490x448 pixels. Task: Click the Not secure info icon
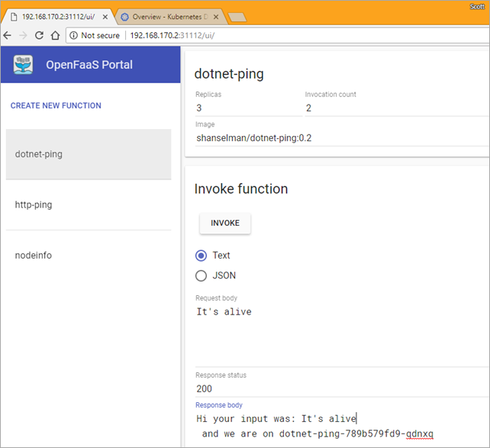(73, 36)
